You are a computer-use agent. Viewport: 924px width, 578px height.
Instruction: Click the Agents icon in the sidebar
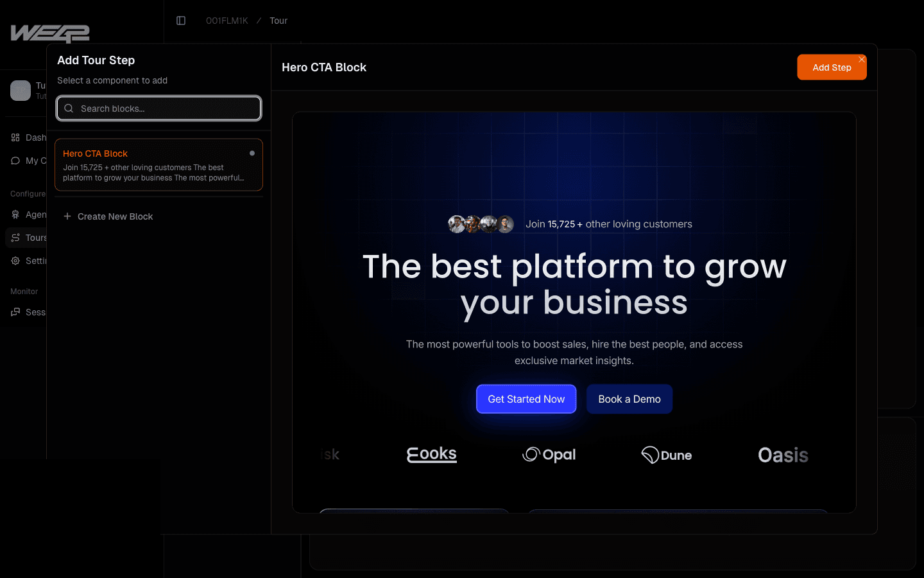(x=15, y=215)
